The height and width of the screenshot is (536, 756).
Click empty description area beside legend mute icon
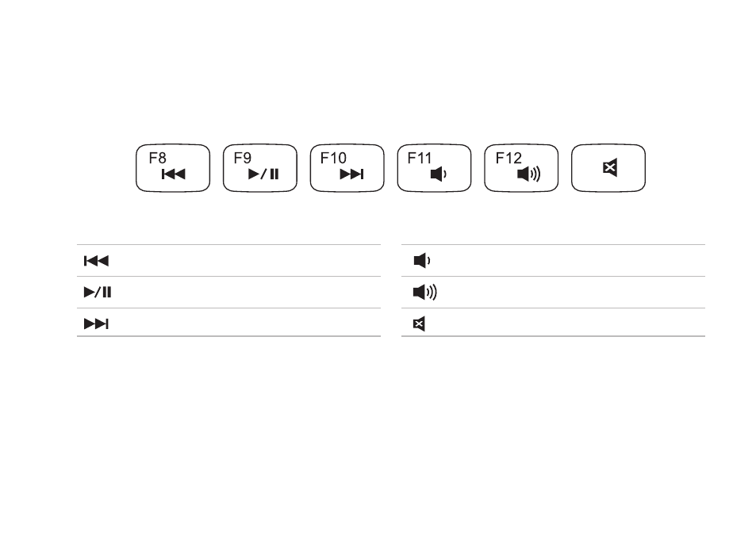tap(566, 323)
